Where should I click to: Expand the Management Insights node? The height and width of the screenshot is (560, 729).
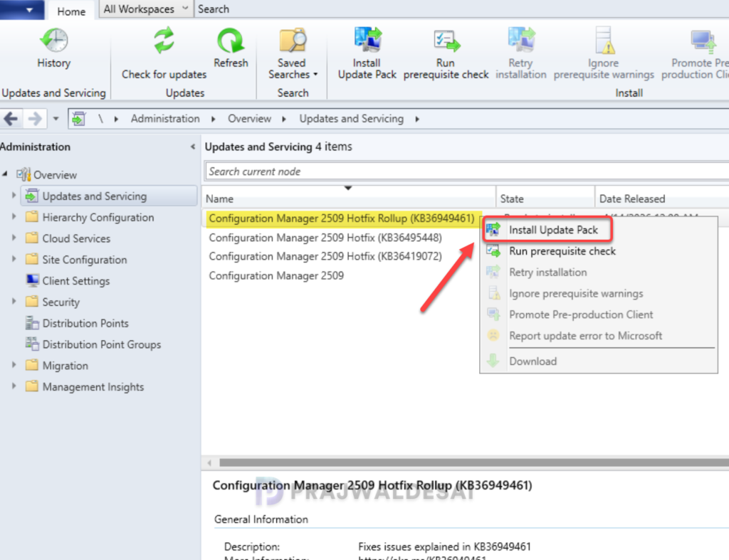14,386
